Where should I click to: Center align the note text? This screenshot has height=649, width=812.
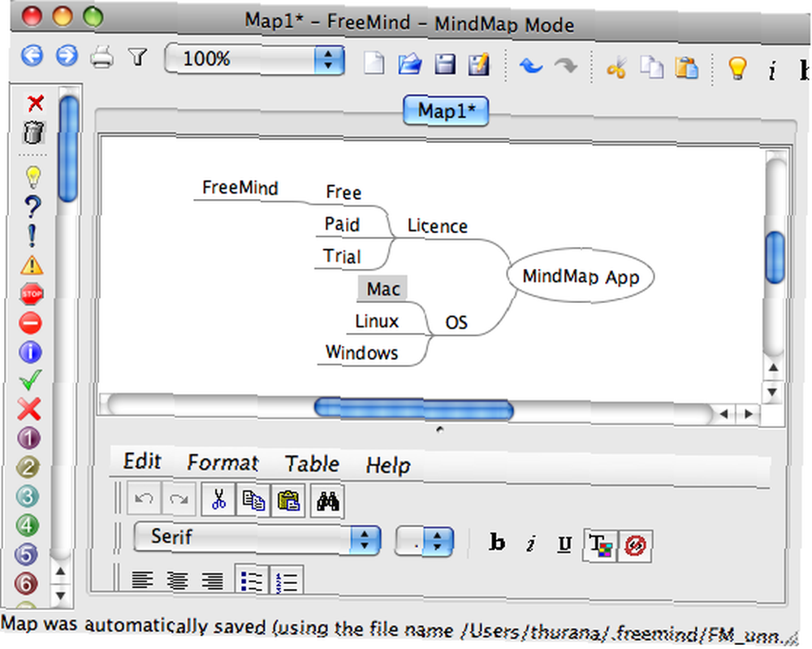(177, 581)
